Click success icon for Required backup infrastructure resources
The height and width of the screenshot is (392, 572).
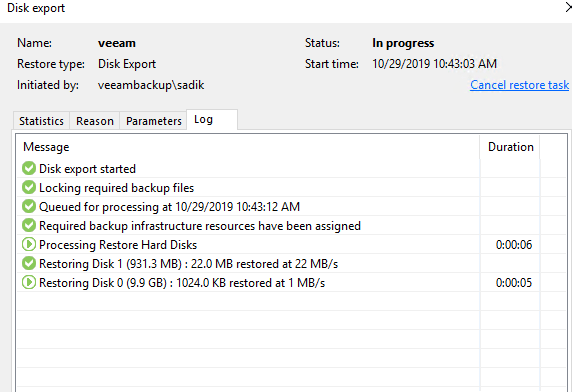[28, 225]
